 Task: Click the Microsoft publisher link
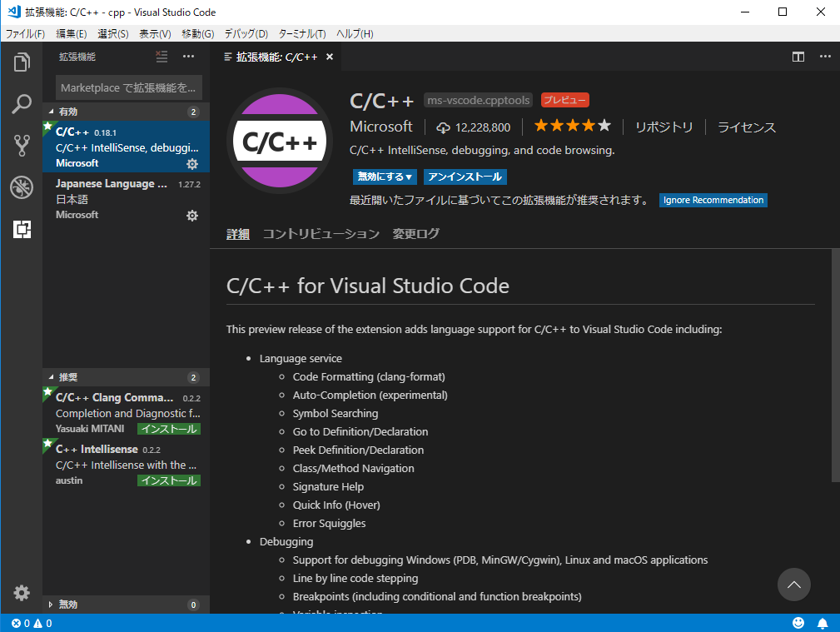pyautogui.click(x=381, y=127)
